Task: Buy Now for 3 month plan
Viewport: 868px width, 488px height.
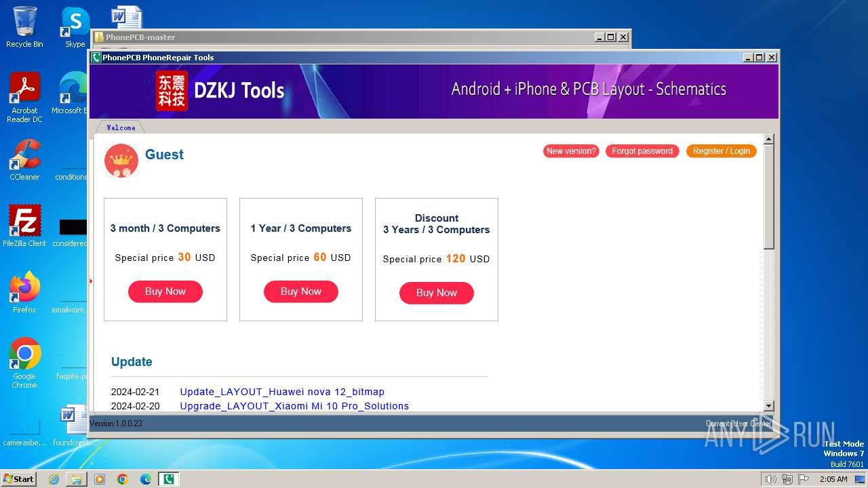Action: pyautogui.click(x=165, y=291)
